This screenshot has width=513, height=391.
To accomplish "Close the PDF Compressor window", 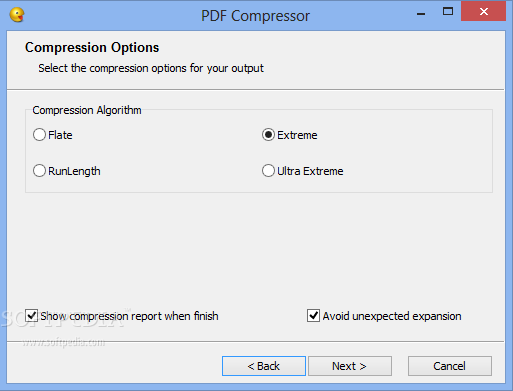I will [483, 12].
